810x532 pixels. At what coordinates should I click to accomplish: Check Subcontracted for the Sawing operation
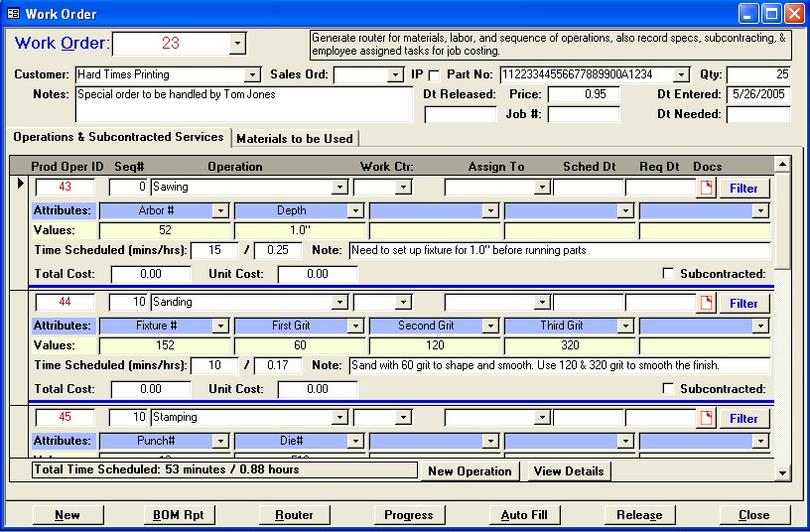(668, 274)
